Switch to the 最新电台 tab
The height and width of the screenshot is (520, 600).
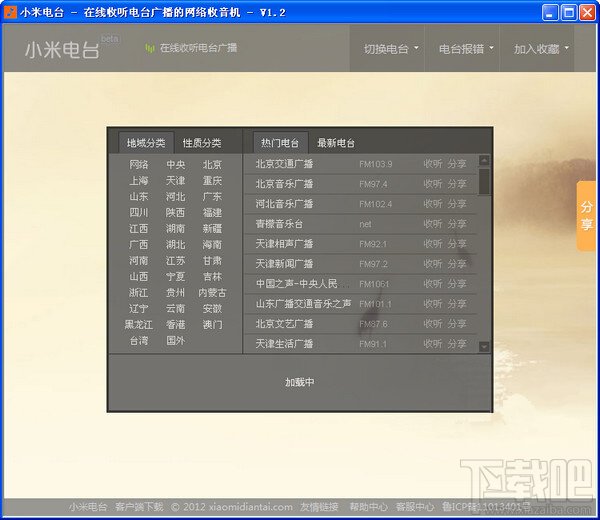336,143
